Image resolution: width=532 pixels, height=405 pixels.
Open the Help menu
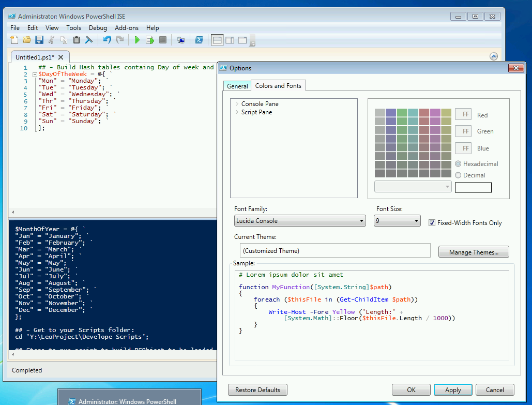pos(153,28)
